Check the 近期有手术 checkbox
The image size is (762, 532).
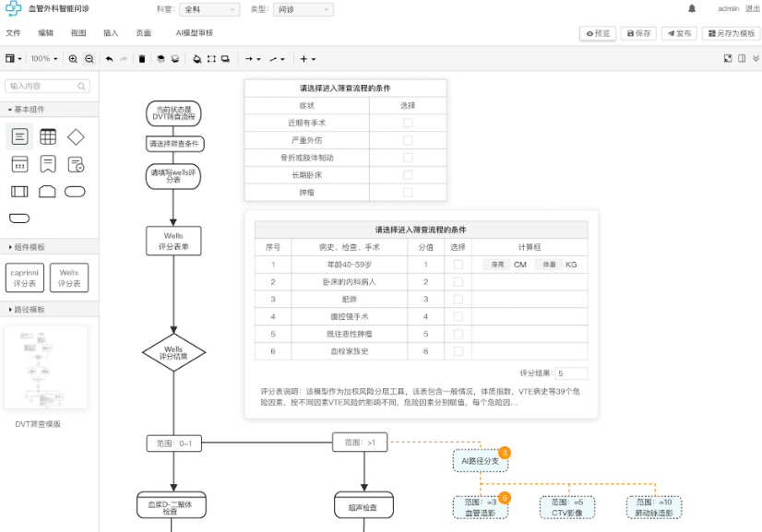408,123
